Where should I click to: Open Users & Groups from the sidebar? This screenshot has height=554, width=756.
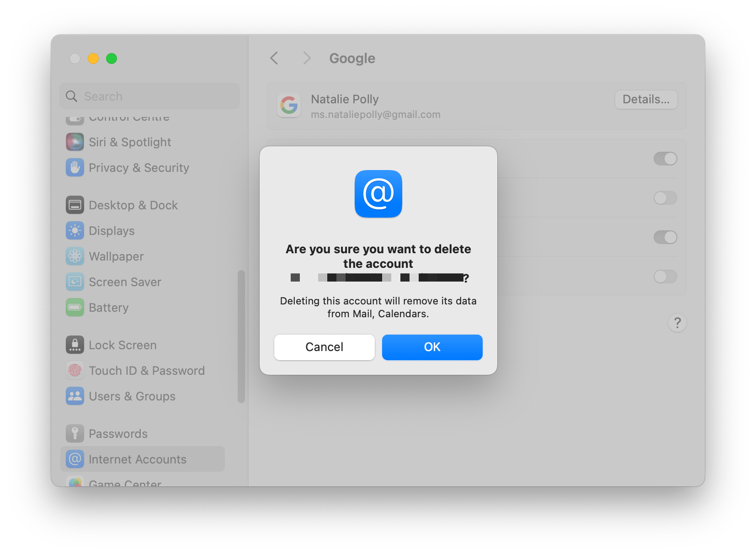75,396
